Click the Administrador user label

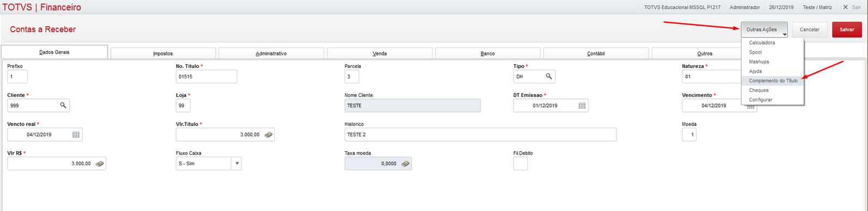pyautogui.click(x=744, y=8)
